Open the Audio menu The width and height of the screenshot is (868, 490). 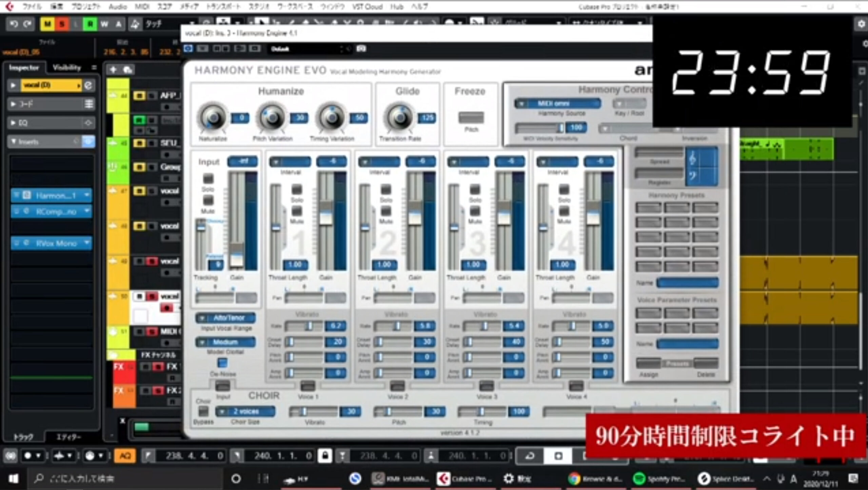(x=117, y=6)
